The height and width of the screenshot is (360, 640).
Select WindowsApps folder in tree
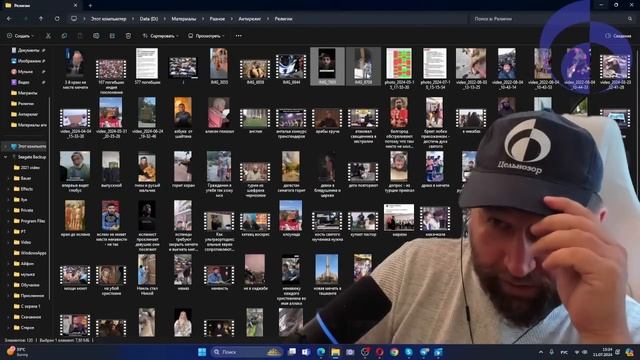pyautogui.click(x=30, y=253)
